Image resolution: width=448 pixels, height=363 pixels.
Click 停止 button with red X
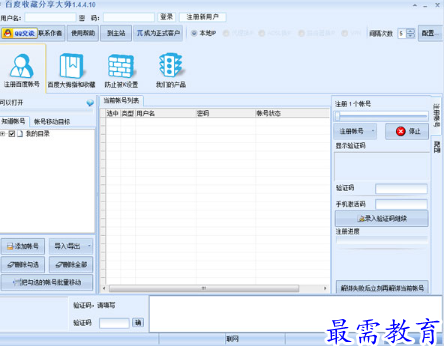[x=407, y=131]
